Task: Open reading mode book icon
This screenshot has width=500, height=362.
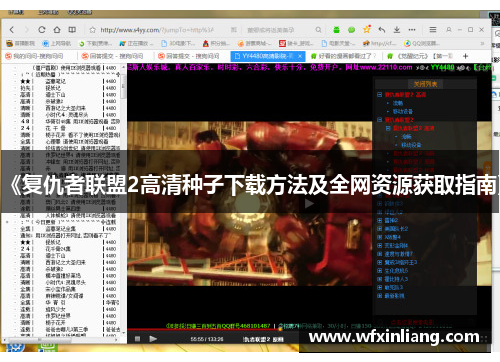Action: (x=72, y=30)
